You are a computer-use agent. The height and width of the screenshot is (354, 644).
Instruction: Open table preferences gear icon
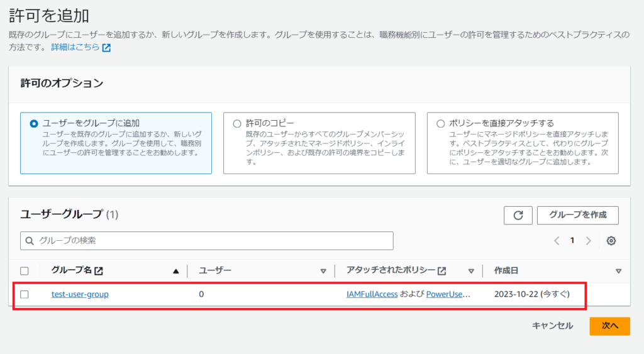click(x=611, y=241)
